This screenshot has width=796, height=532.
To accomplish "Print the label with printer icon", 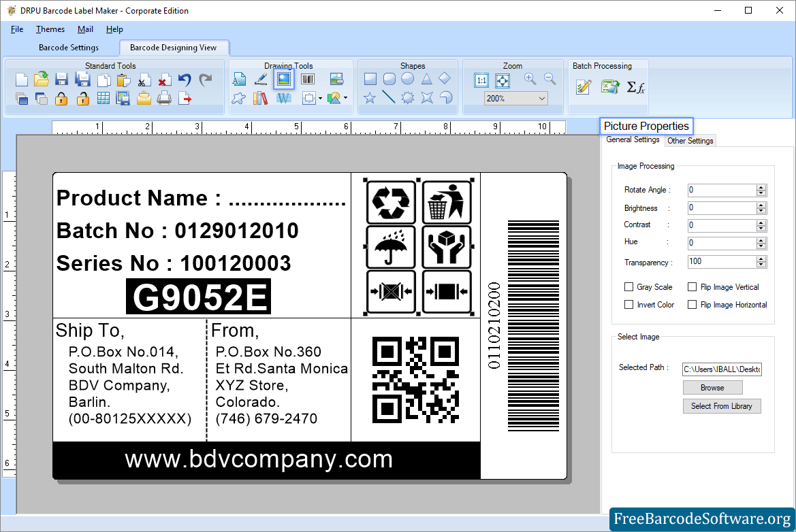I will tap(164, 98).
